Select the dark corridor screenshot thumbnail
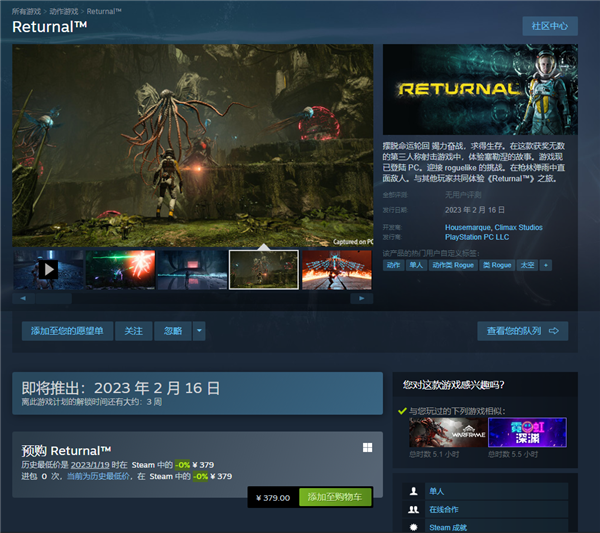This screenshot has width=600, height=533. pos(192,270)
